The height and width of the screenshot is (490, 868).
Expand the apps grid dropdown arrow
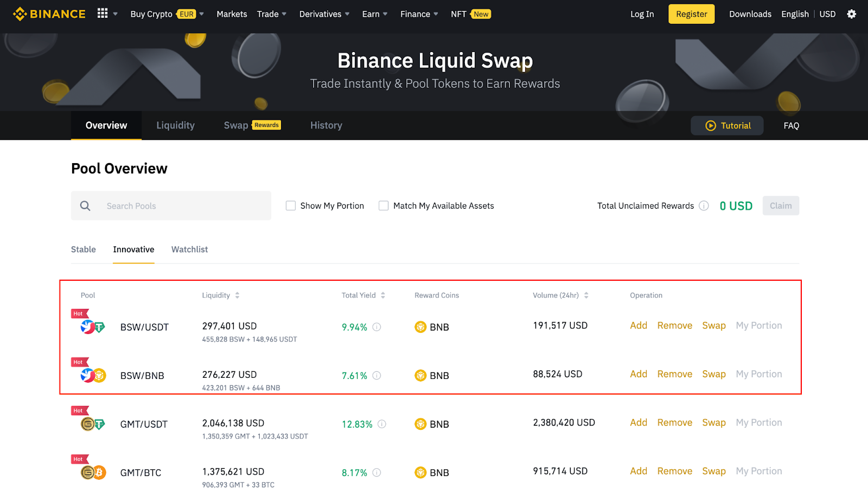coord(115,14)
